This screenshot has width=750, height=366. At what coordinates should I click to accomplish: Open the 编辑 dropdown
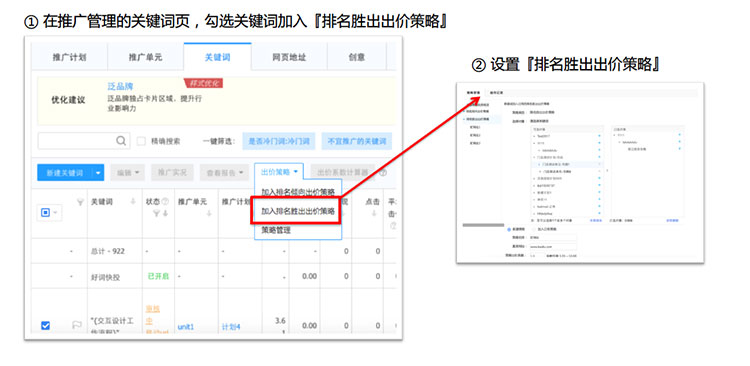(128, 173)
